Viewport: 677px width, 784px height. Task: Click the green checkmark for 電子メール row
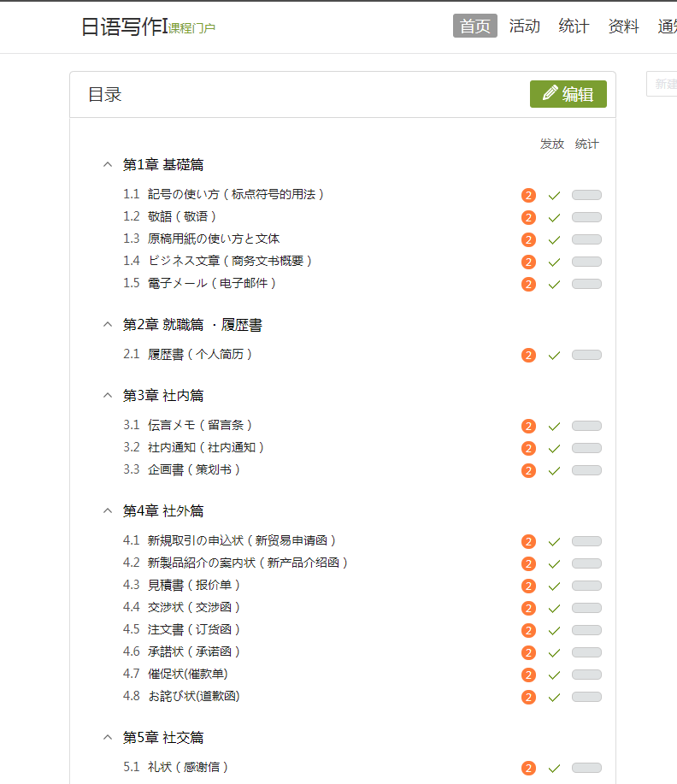pyautogui.click(x=554, y=285)
